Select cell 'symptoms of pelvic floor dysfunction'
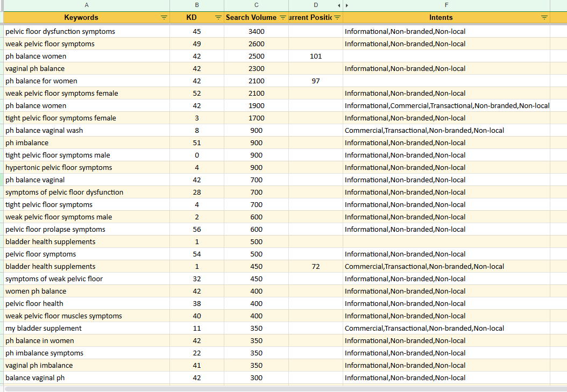 tap(87, 192)
